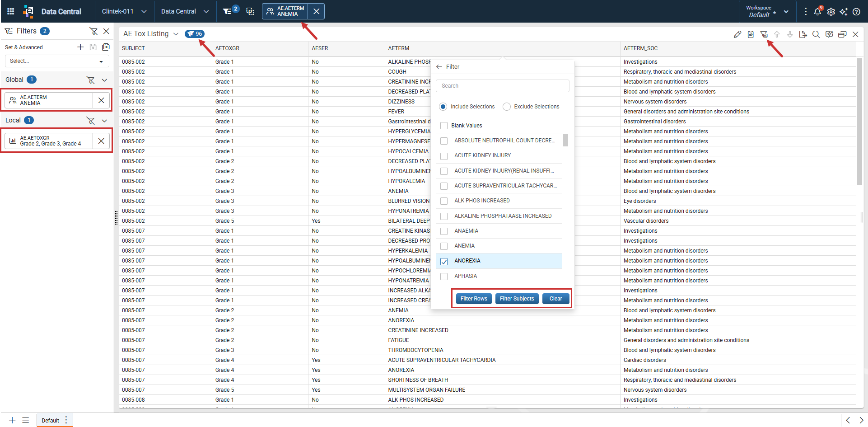Click the filter list scrollbar thumb
Screen dimensions: 868x427
pos(565,141)
